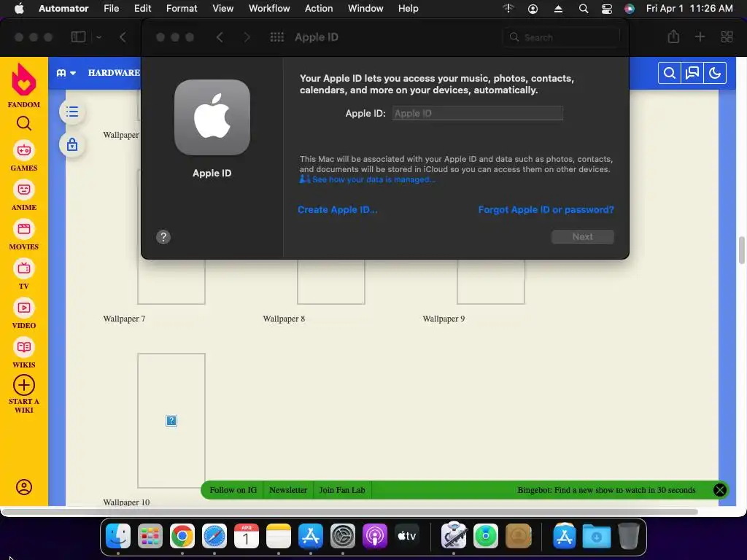Click Forgot Apple ID or password link
Screen dimensions: 747x560
click(546, 209)
